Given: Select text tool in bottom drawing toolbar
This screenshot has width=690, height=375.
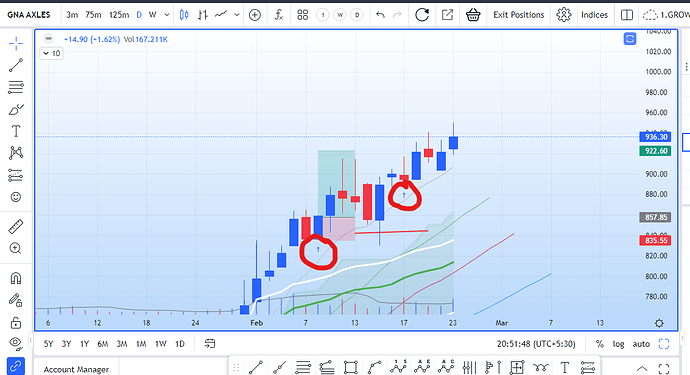Looking at the screenshot, I should click(565, 367).
